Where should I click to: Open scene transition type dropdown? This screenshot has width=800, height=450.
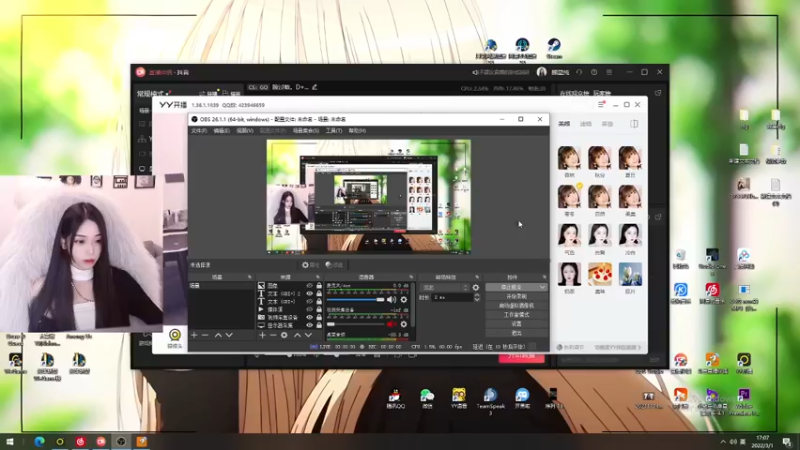click(444, 287)
